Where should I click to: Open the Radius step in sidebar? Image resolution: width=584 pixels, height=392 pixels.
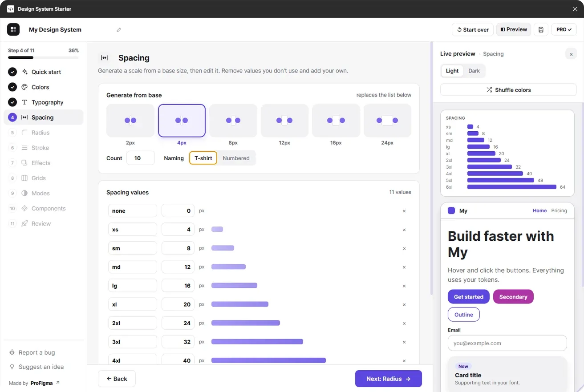[43, 133]
